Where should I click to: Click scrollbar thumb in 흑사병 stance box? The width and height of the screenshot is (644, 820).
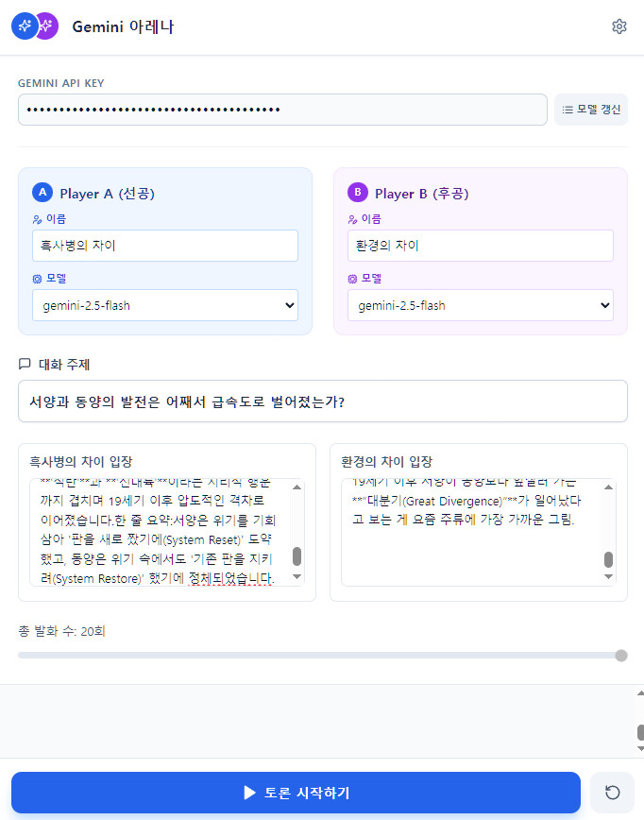pos(297,556)
